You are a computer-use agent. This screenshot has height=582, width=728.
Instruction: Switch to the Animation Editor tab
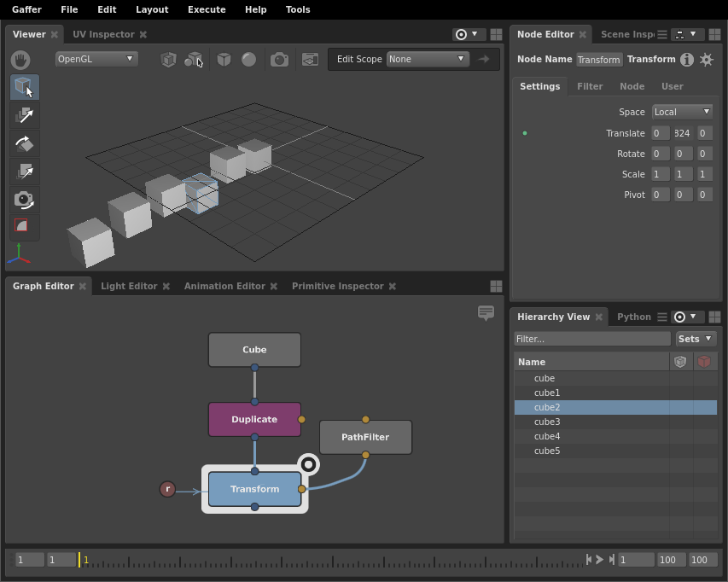click(224, 286)
